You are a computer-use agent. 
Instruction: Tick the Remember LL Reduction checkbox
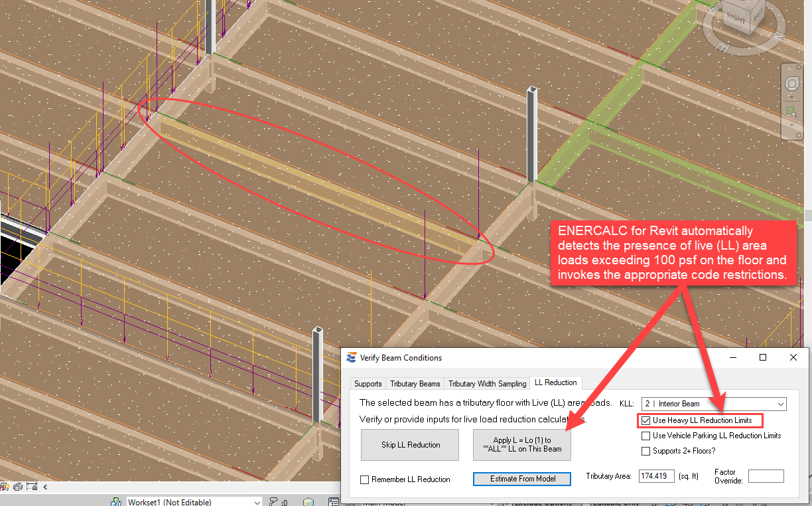coord(365,479)
